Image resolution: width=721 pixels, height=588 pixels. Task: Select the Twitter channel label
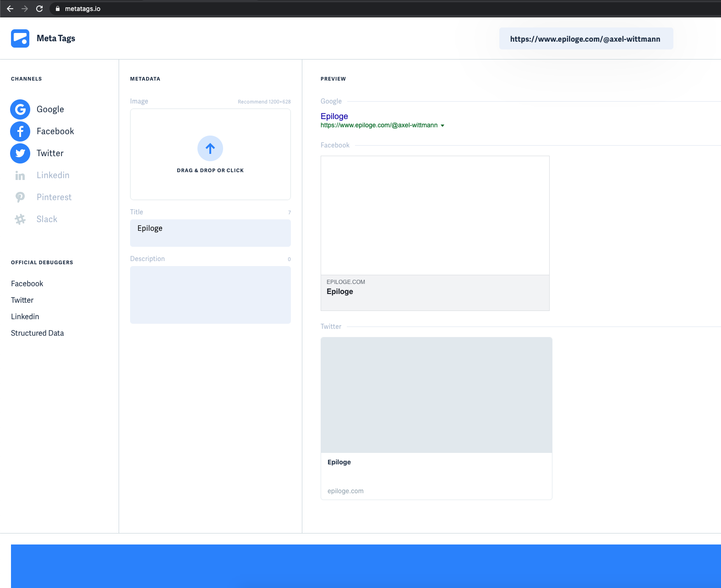click(x=50, y=153)
